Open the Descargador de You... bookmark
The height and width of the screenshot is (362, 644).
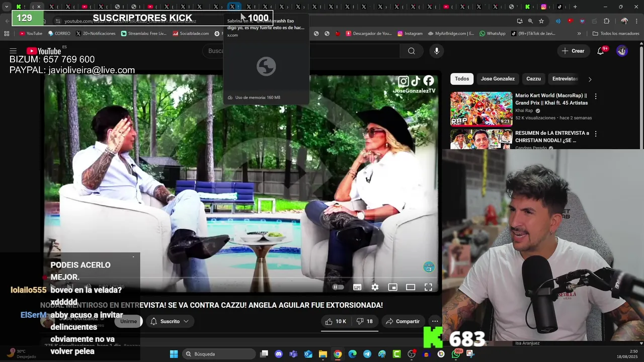pos(369,34)
